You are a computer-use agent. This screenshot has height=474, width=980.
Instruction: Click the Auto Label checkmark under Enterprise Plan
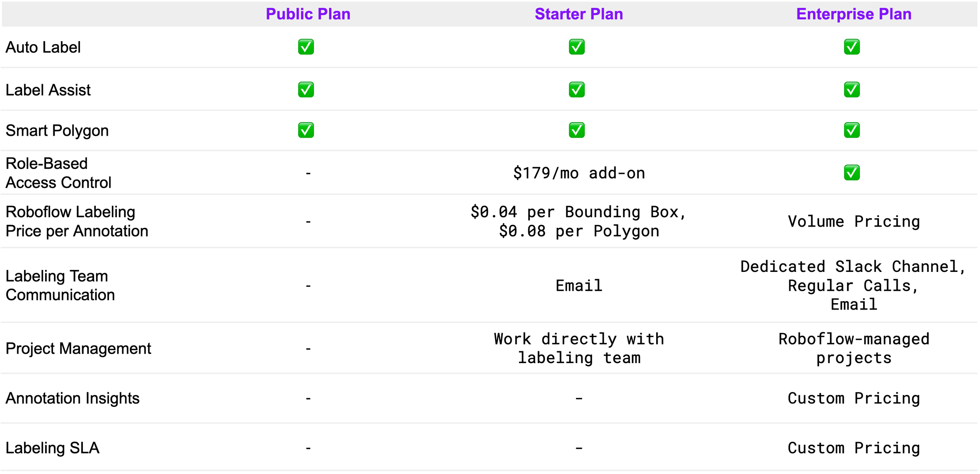click(852, 47)
